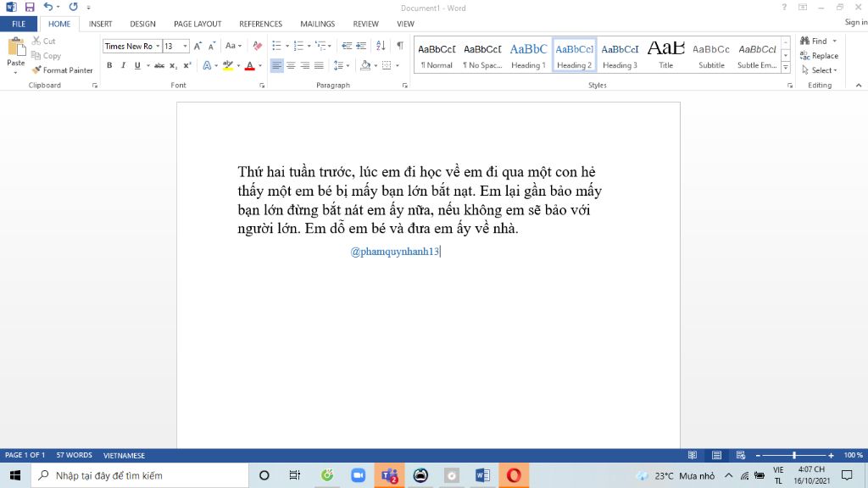868x488 pixels.
Task: Switch to REFERENCES tab
Action: click(x=261, y=24)
